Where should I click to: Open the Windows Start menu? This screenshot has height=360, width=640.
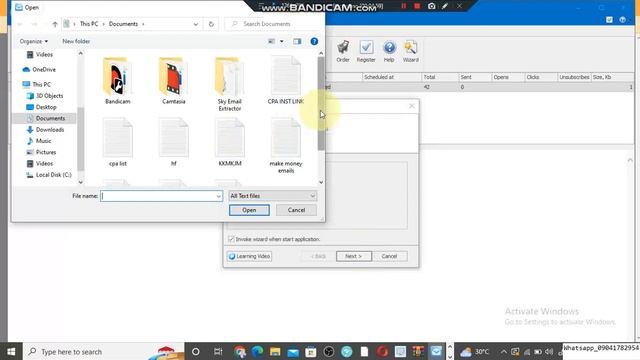coord(11,351)
